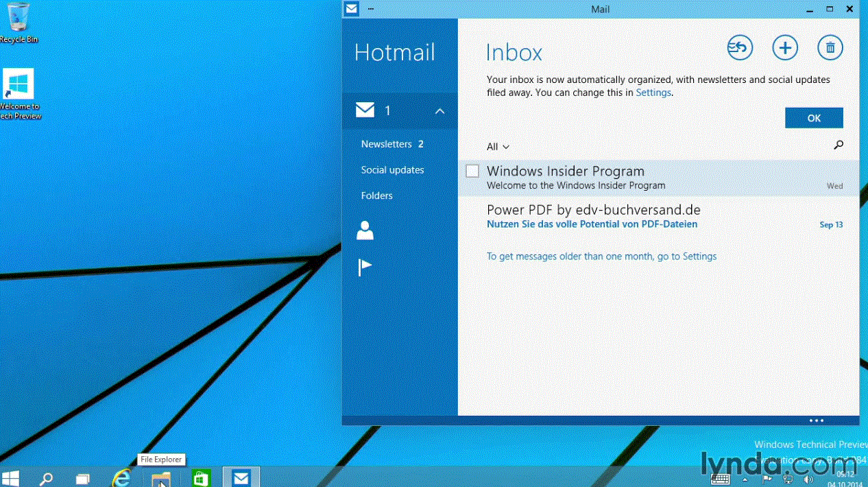Collapse the Hotmail account folder chevron
The width and height of the screenshot is (868, 487).
point(440,111)
